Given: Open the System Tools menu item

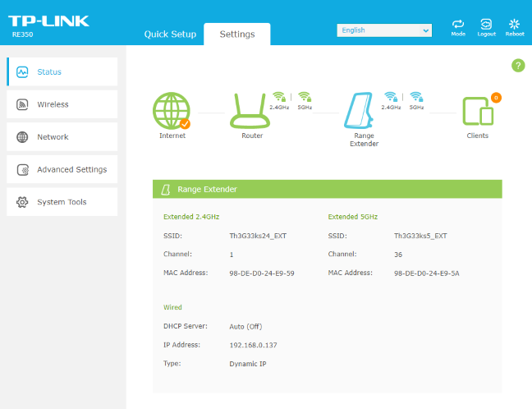Looking at the screenshot, I should tap(62, 202).
